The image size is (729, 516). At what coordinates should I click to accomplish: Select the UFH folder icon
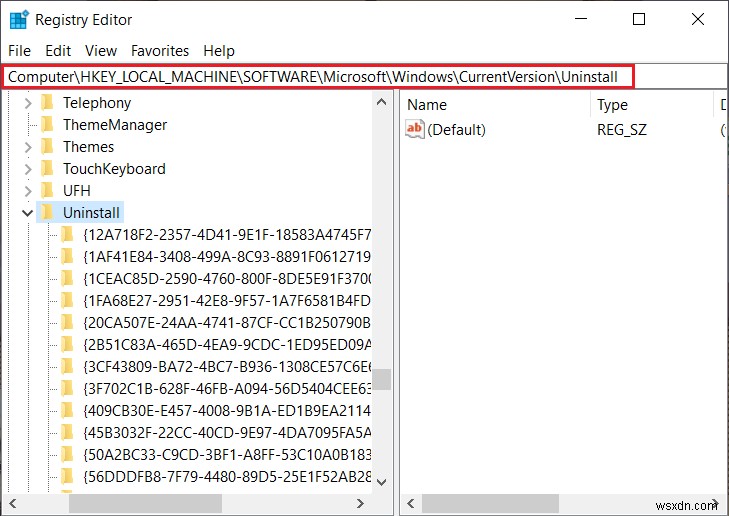(47, 190)
